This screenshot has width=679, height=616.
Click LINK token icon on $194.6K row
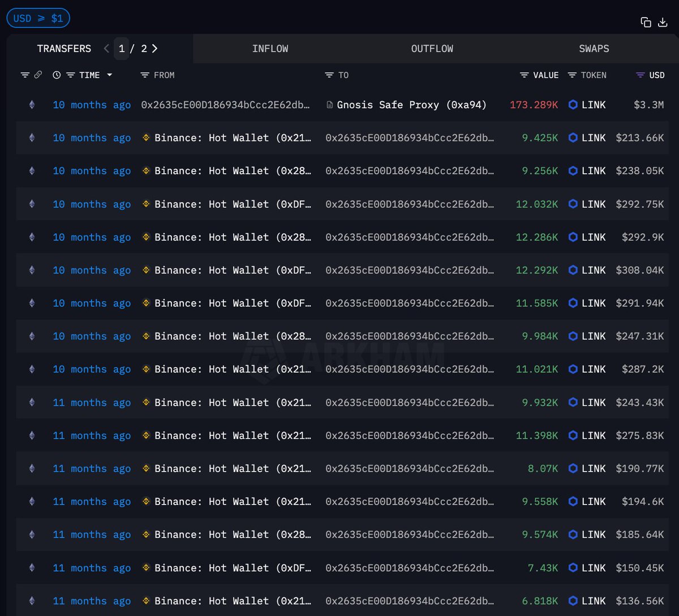click(x=573, y=502)
